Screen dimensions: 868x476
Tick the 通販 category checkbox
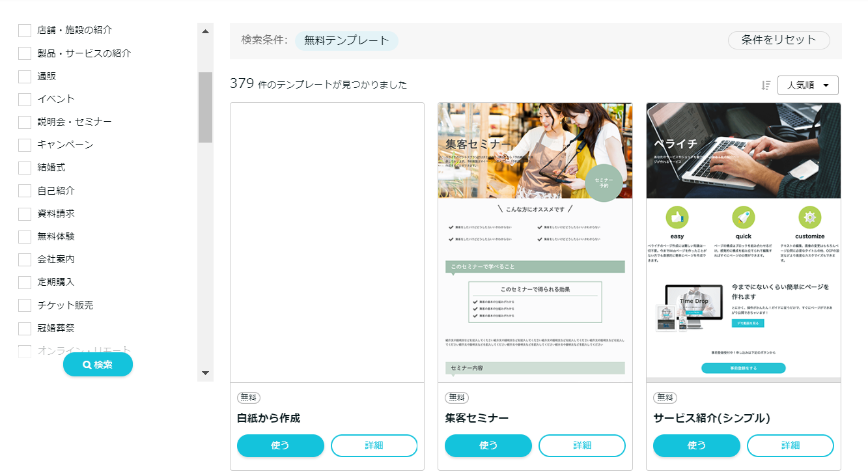coord(25,76)
